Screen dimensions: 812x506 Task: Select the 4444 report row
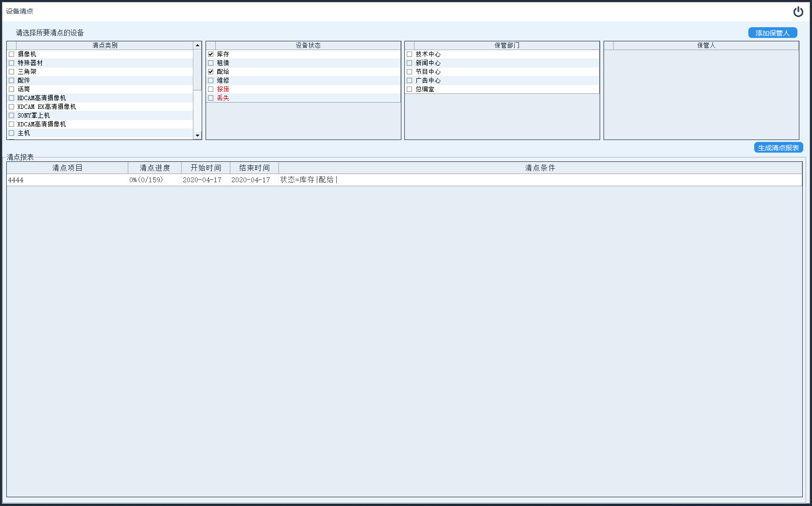pos(68,180)
